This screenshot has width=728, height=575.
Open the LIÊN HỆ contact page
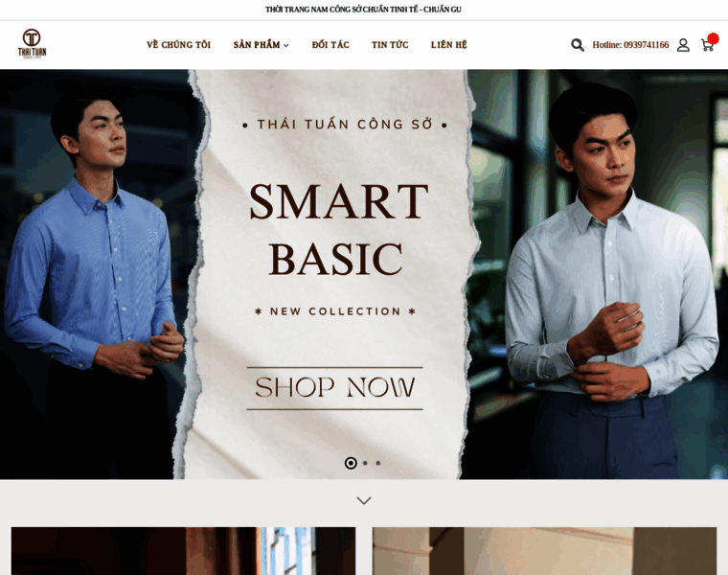449,45
